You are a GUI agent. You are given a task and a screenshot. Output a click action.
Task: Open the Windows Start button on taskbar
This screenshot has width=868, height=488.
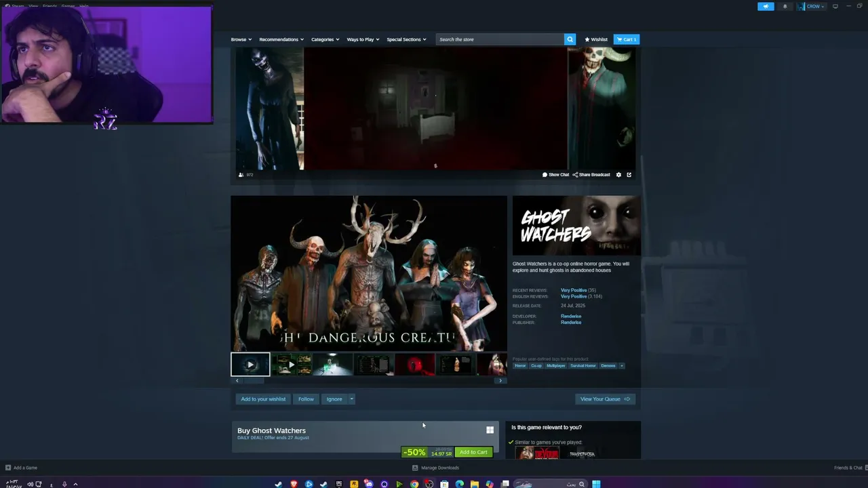click(x=596, y=484)
